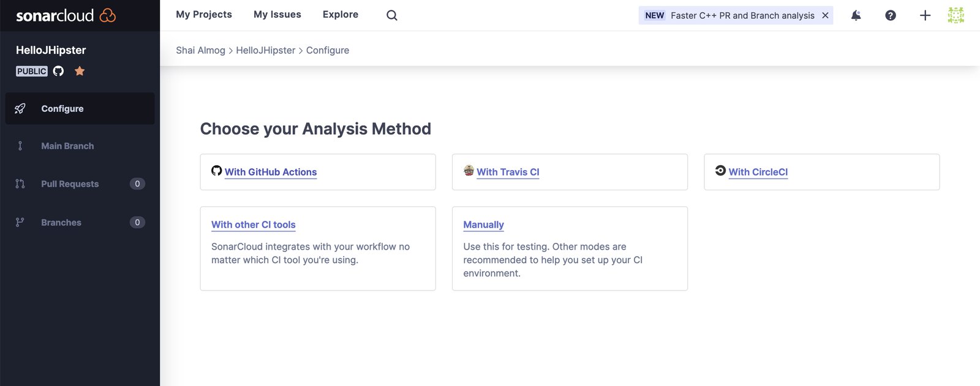The height and width of the screenshot is (386, 980).
Task: Dismiss the Faster C++ announcement banner
Action: [825, 15]
